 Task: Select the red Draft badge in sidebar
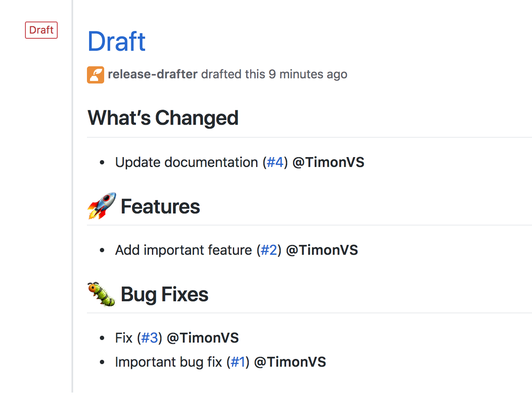(x=41, y=30)
